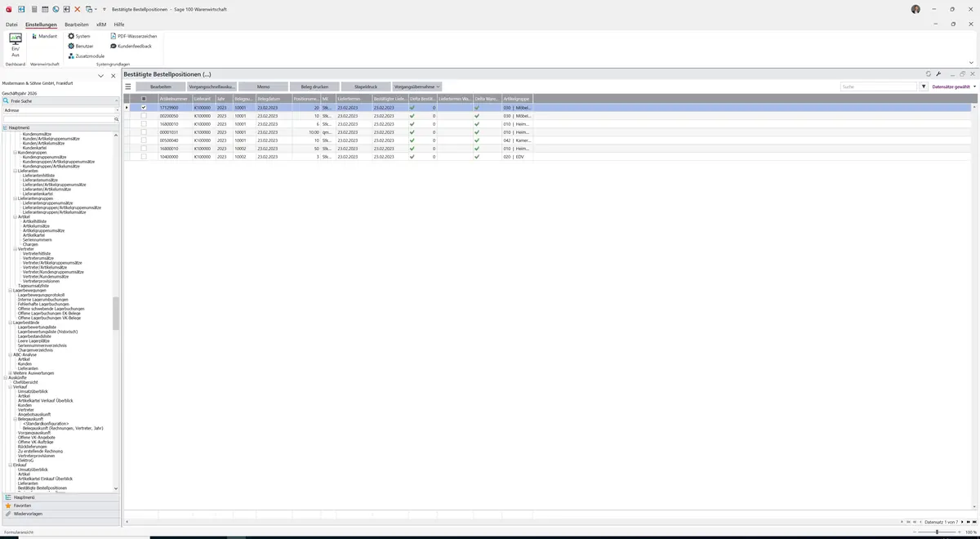Check the row for article 10400000
Viewport: 980px width, 539px height.
(x=144, y=157)
